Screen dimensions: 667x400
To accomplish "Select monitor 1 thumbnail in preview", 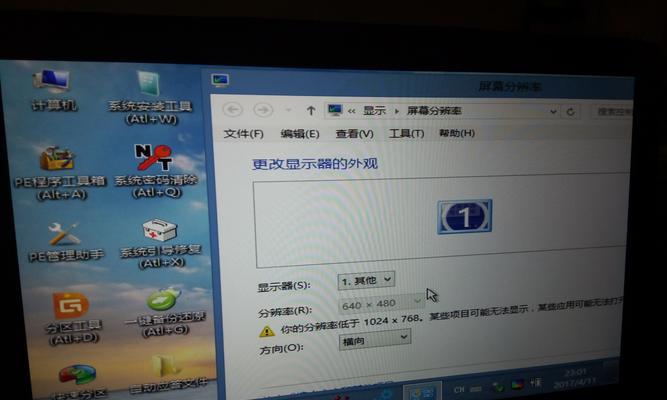I will (x=465, y=216).
